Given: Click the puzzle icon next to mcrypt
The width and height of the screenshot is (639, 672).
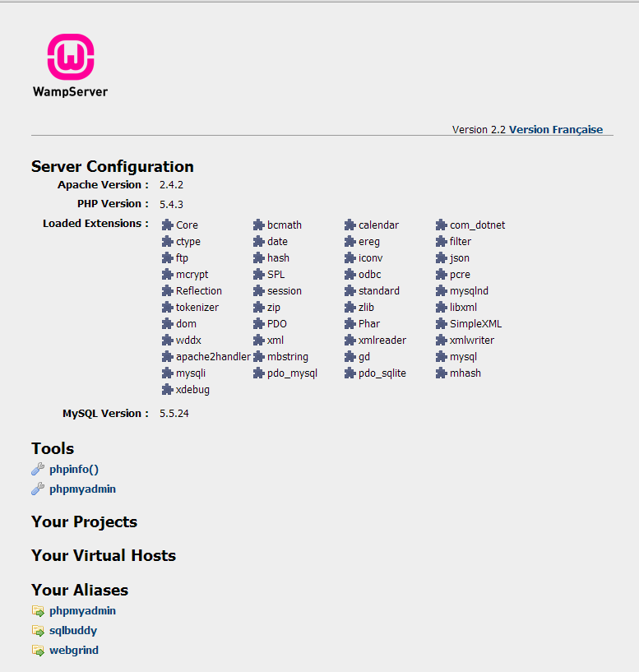Looking at the screenshot, I should coord(167,274).
